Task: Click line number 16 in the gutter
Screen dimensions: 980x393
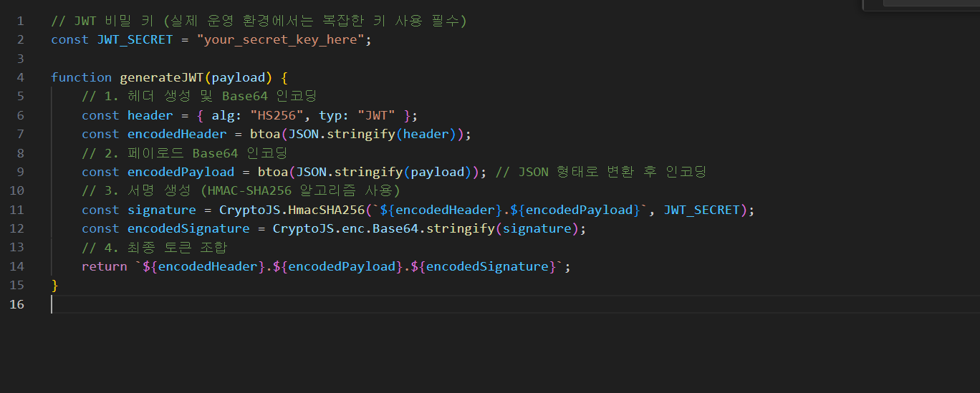Action: [16, 304]
